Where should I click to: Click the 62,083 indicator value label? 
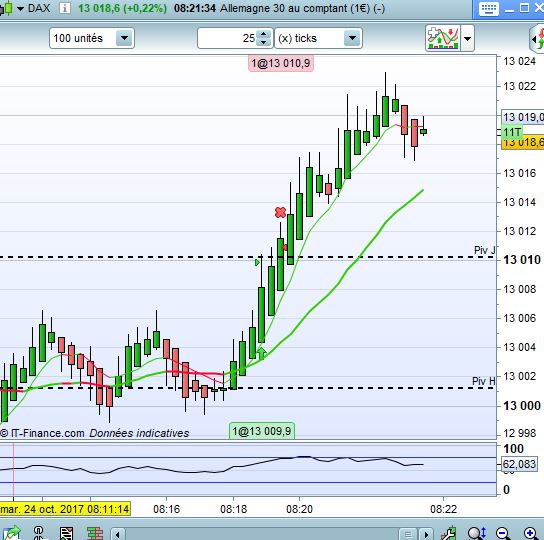[519, 464]
